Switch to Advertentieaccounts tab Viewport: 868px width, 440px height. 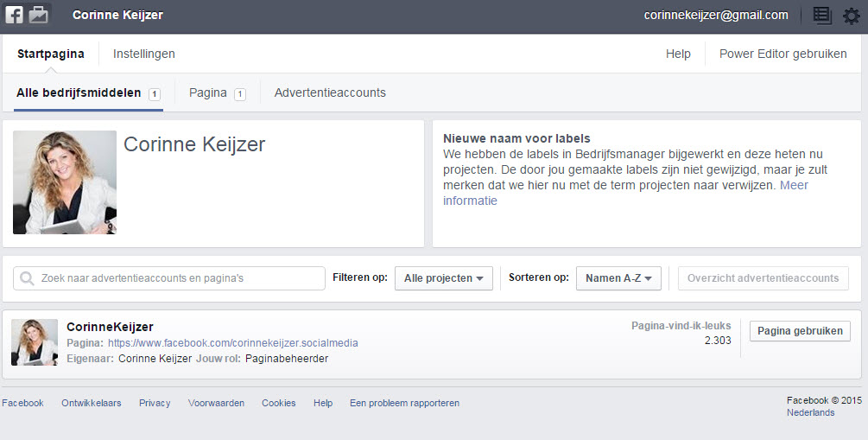pyautogui.click(x=330, y=92)
